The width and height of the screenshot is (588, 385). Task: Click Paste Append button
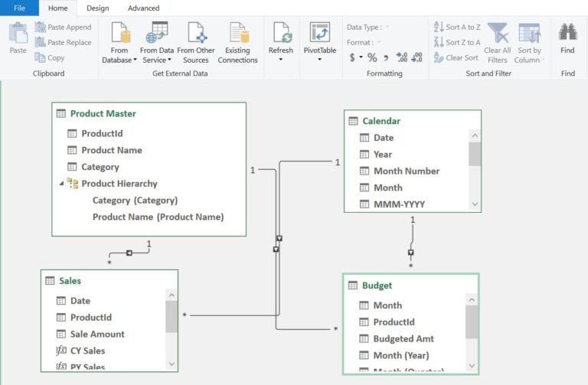63,28
